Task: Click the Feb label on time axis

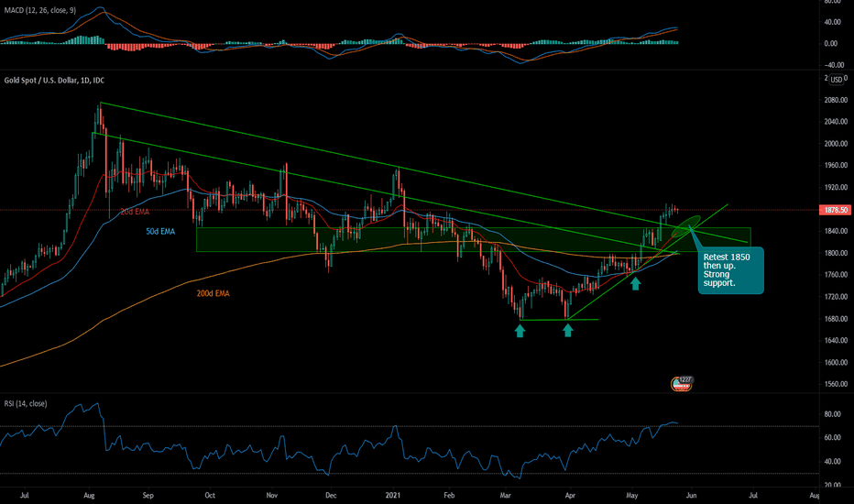Action: pos(449,496)
